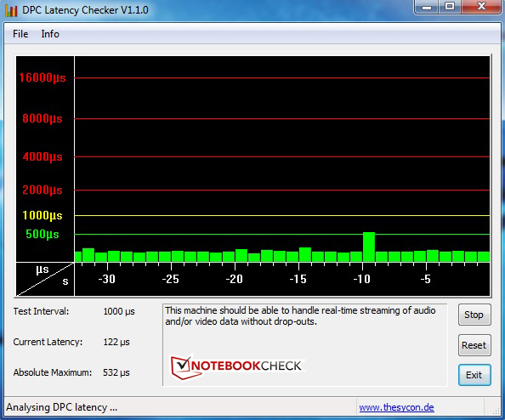Viewport: 505px width, 420px height.
Task: Click the Absolute Maximum value 532 µs
Action: 116,372
